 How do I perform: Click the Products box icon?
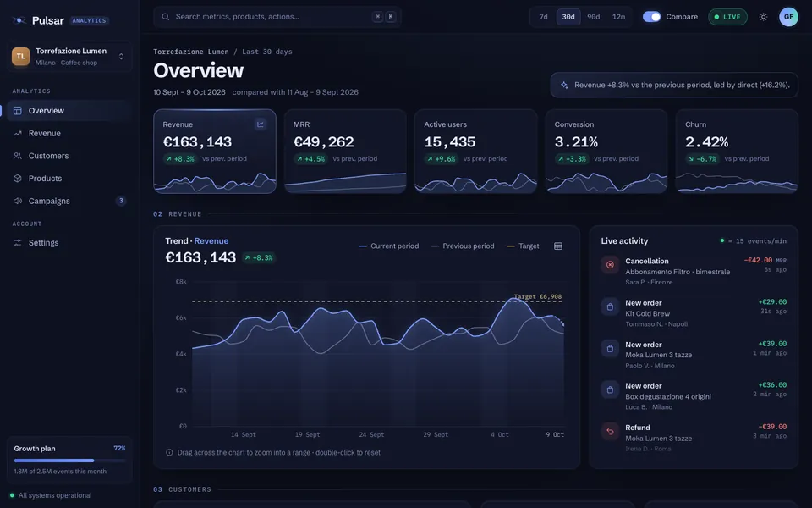17,179
